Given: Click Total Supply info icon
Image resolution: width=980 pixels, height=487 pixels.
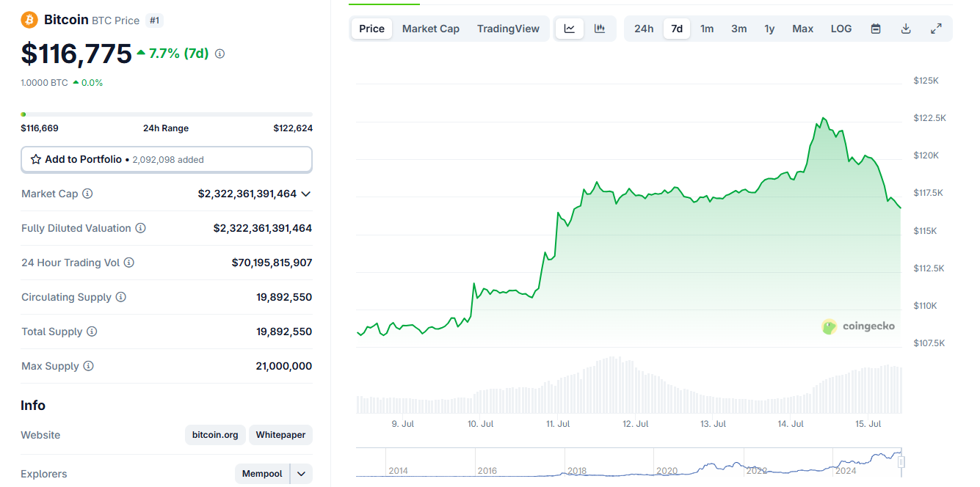Looking at the screenshot, I should coord(91,332).
